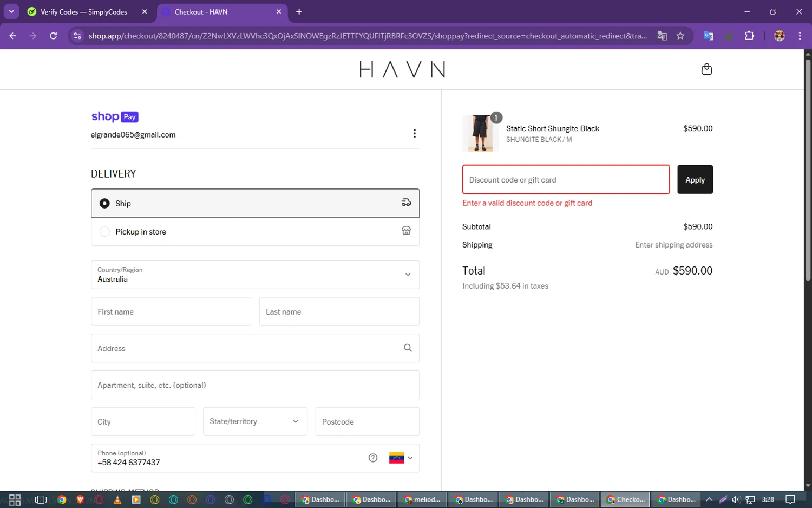The width and height of the screenshot is (812, 508).
Task: Open the account options three-dot menu
Action: pos(415,134)
